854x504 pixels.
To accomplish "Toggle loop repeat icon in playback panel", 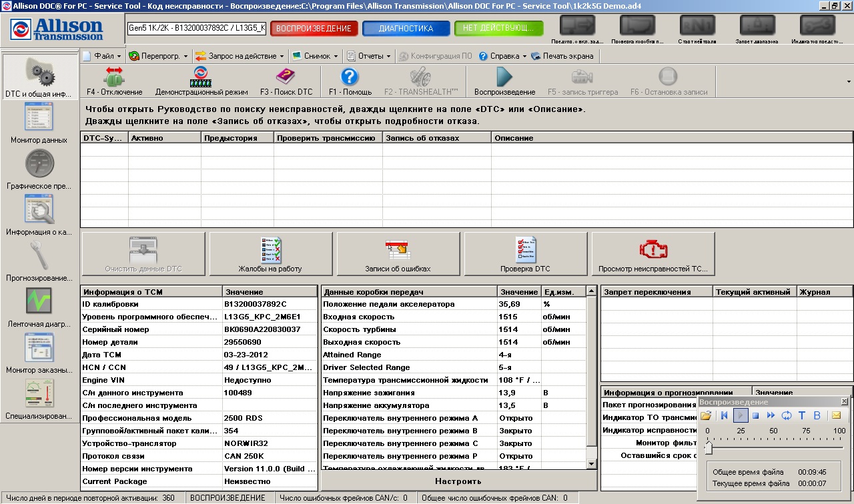I will (787, 415).
